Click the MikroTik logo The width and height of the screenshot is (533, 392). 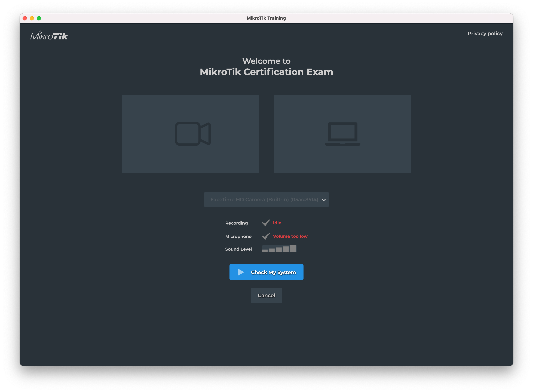point(49,35)
